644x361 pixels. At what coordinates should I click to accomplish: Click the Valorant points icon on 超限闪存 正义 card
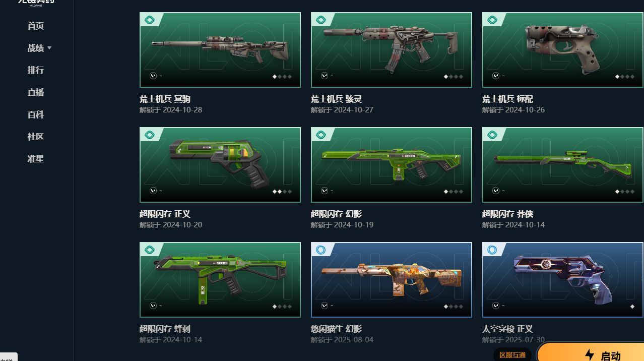tap(153, 191)
